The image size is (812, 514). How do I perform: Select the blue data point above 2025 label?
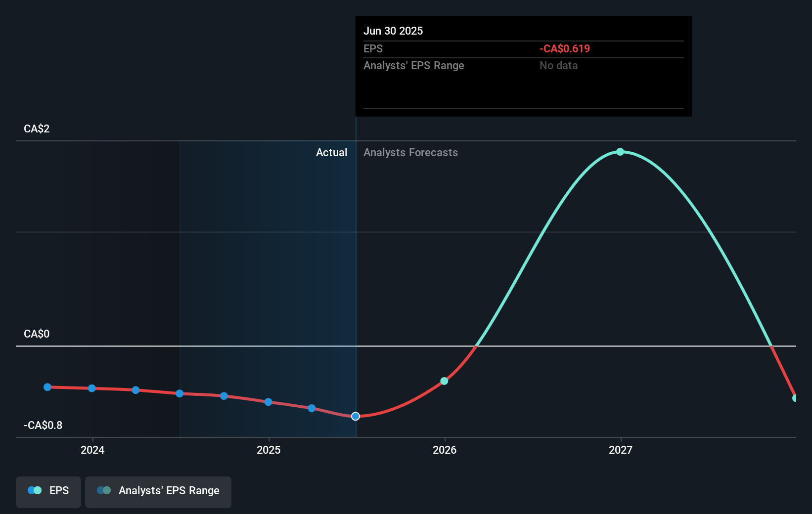coord(268,402)
